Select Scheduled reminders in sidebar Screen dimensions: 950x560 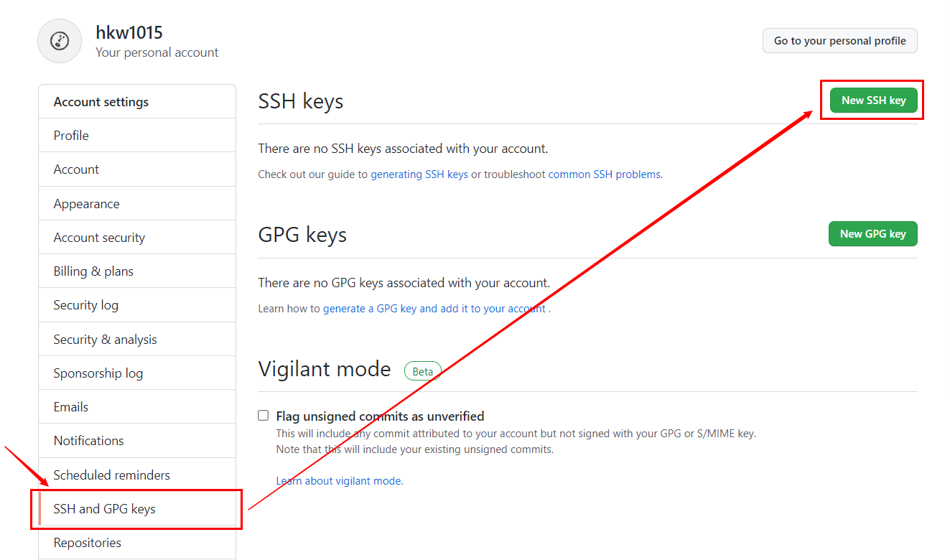[137, 475]
